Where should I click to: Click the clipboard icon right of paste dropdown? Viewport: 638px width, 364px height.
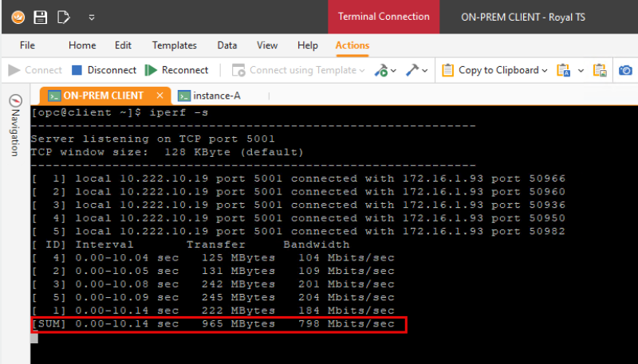click(x=599, y=70)
